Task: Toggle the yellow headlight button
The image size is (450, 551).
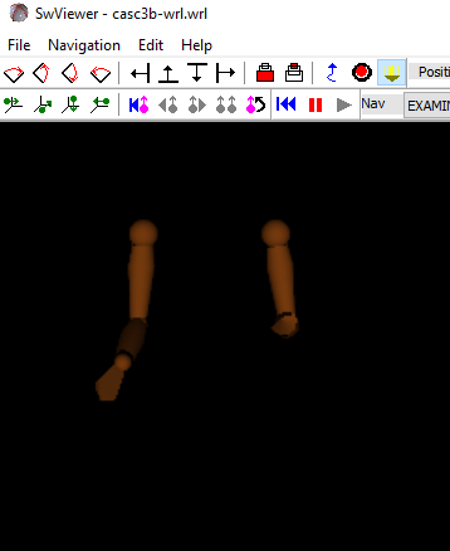Action: point(392,72)
